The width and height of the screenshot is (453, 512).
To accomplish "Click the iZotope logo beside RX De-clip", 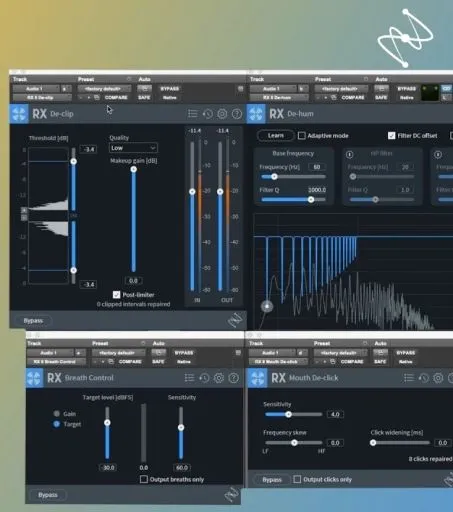I will coord(19,114).
